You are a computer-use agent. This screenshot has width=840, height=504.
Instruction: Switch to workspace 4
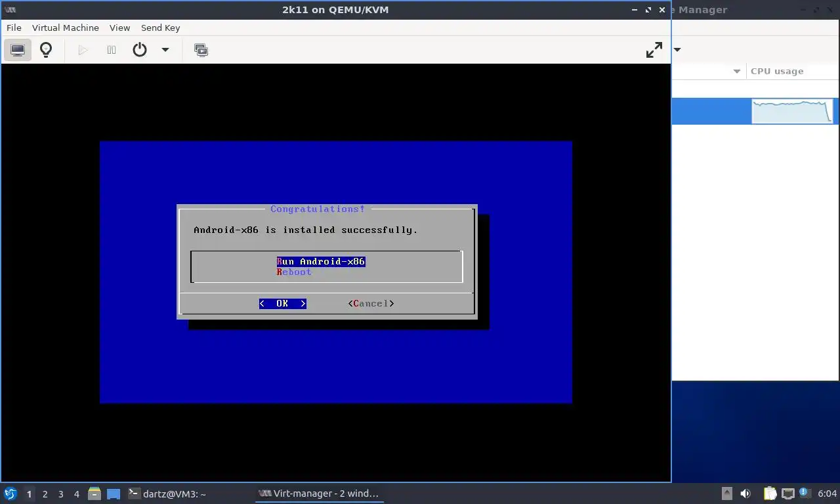76,494
